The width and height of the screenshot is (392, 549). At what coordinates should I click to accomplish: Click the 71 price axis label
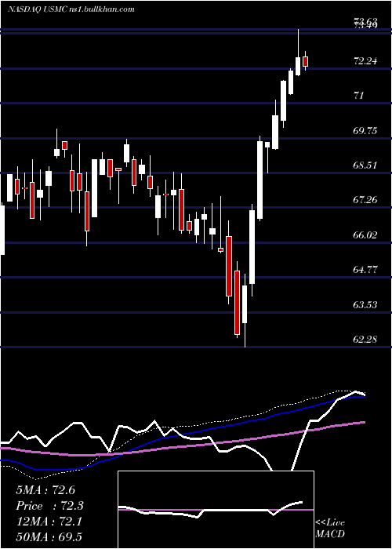point(359,95)
